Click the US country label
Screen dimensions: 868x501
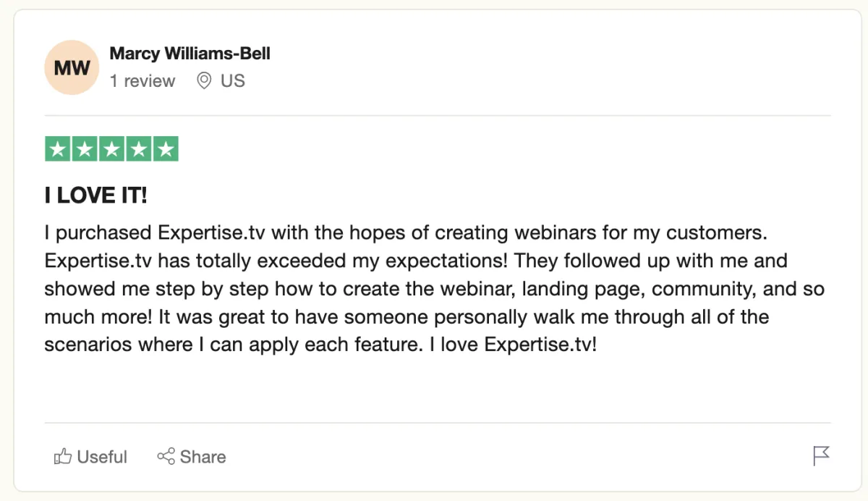[233, 81]
